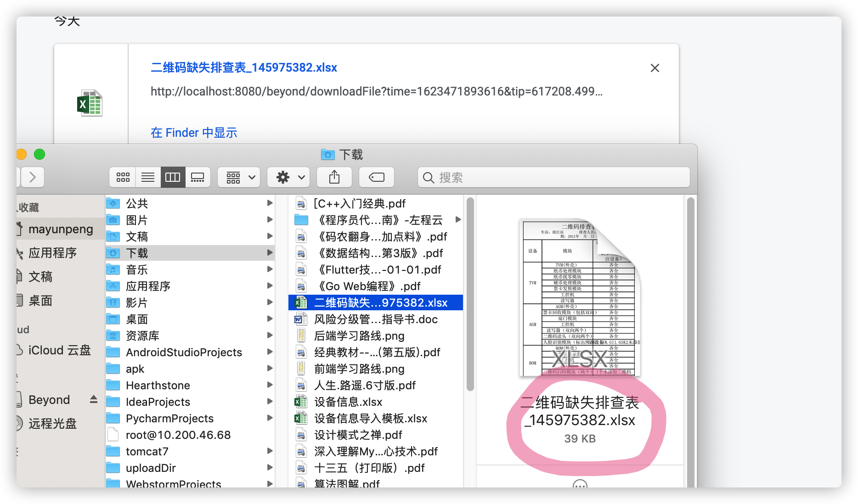Image resolution: width=858 pixels, height=504 pixels.
Task: Click the Edit Tags toolbar button
Action: (377, 178)
